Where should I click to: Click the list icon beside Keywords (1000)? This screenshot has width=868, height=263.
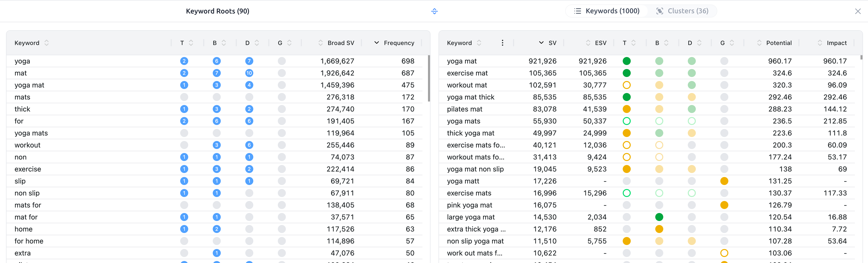(x=578, y=11)
